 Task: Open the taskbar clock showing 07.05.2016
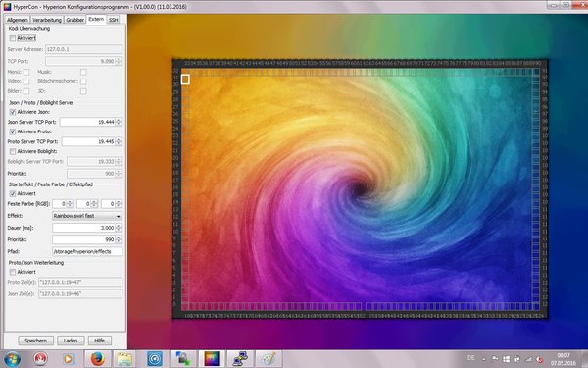tap(563, 359)
